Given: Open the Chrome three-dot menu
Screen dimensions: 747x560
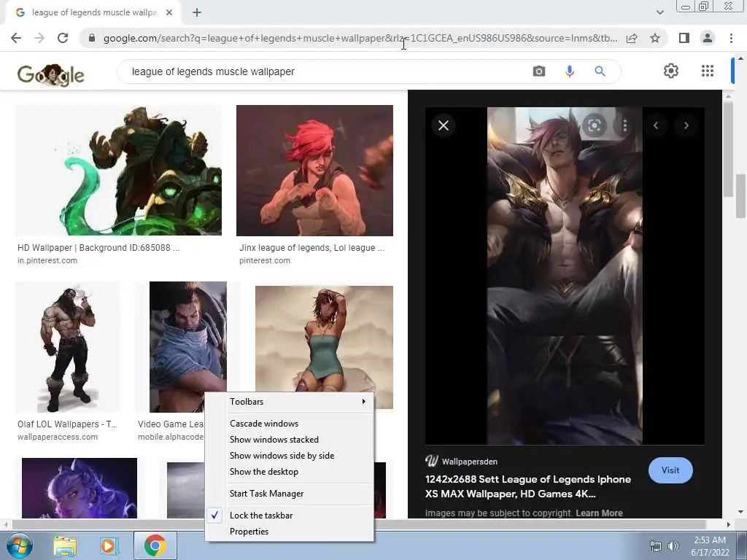Looking at the screenshot, I should click(x=731, y=38).
